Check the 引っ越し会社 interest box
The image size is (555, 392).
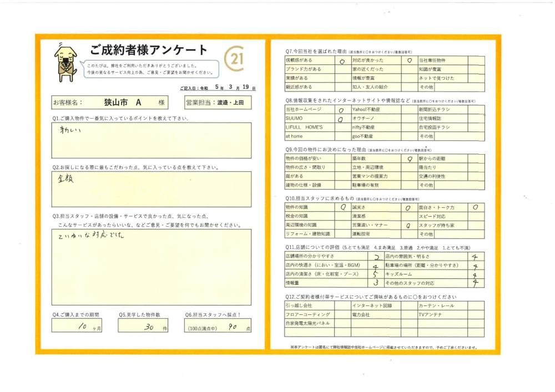(342, 306)
